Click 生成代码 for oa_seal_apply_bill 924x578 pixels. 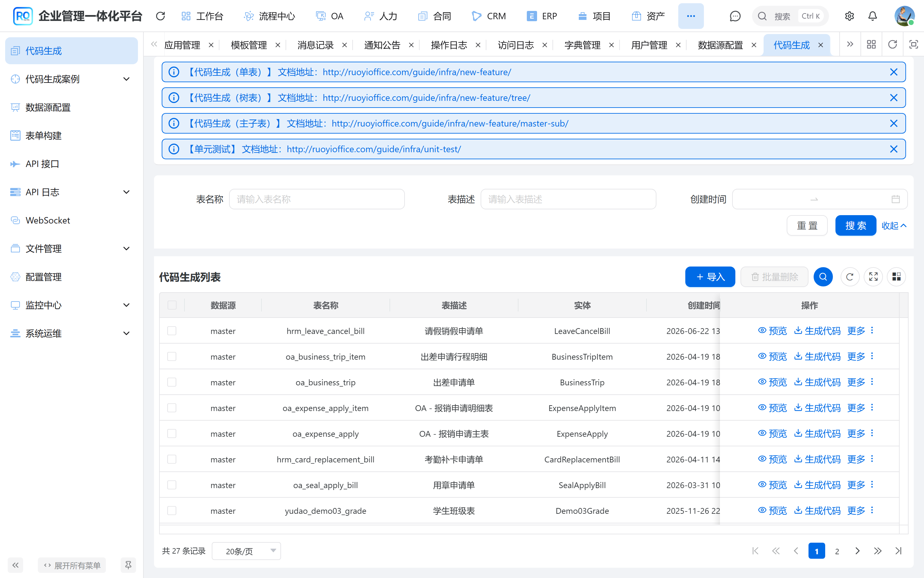click(817, 485)
